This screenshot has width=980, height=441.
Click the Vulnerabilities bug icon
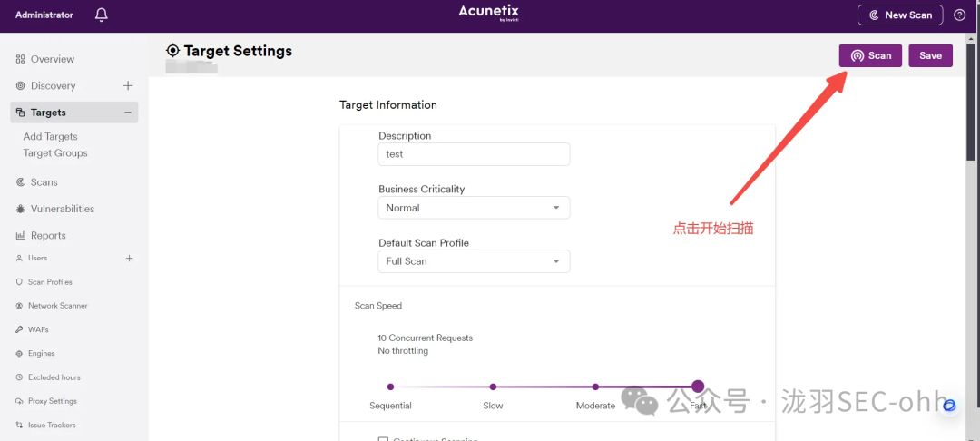21,209
